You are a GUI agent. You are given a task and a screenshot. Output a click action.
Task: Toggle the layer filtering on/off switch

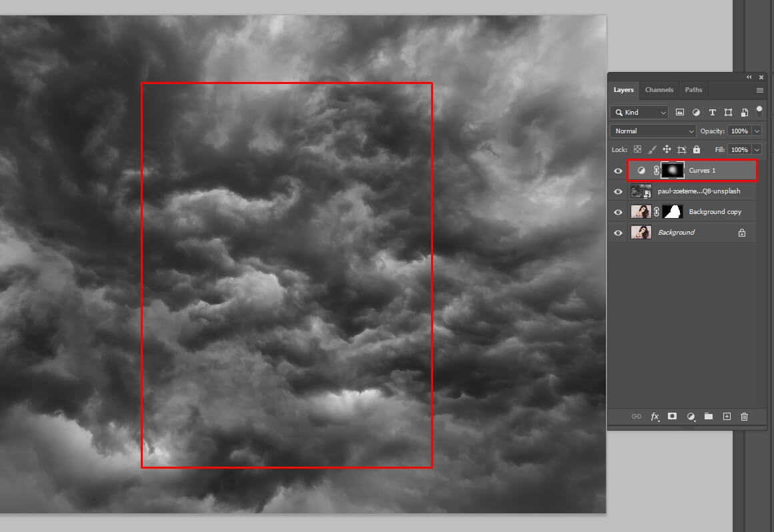tap(759, 111)
